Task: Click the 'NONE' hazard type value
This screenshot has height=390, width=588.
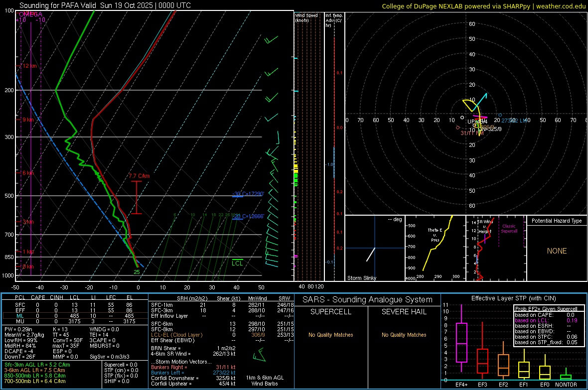Action: (x=557, y=251)
